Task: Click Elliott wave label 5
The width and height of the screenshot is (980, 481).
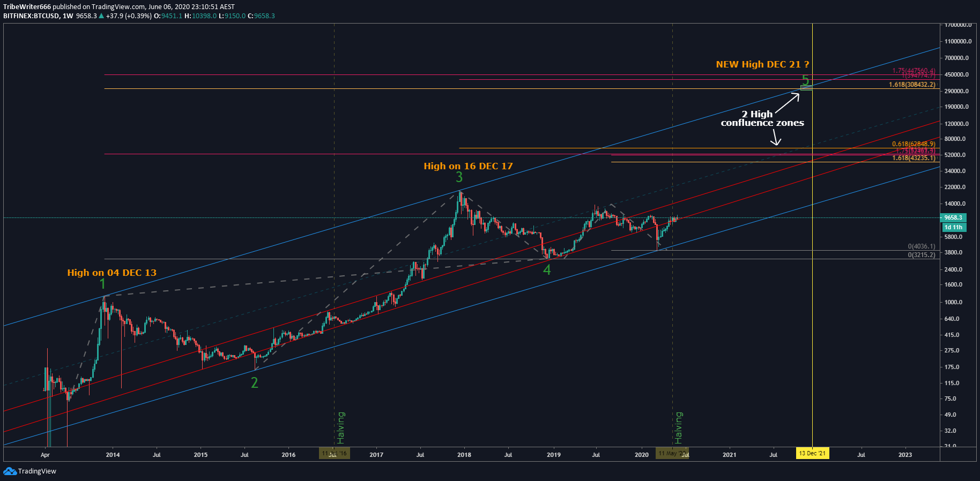Action: click(805, 80)
